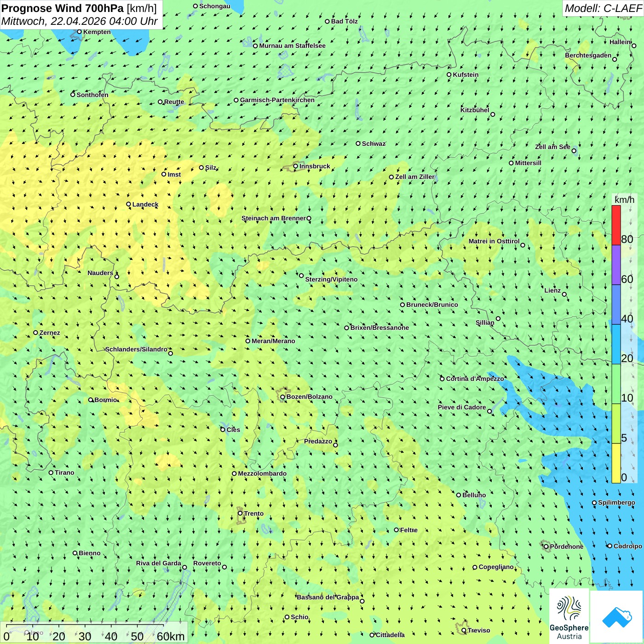Image resolution: width=644 pixels, height=644 pixels.
Task: Click the Tirano city label
Action: pos(64,472)
